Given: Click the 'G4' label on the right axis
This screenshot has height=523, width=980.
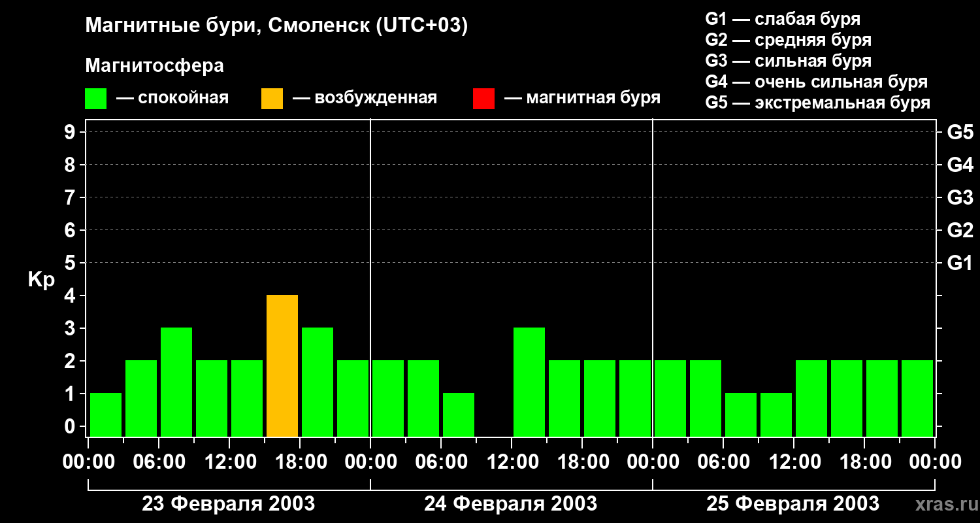Looking at the screenshot, I should coord(960,165).
